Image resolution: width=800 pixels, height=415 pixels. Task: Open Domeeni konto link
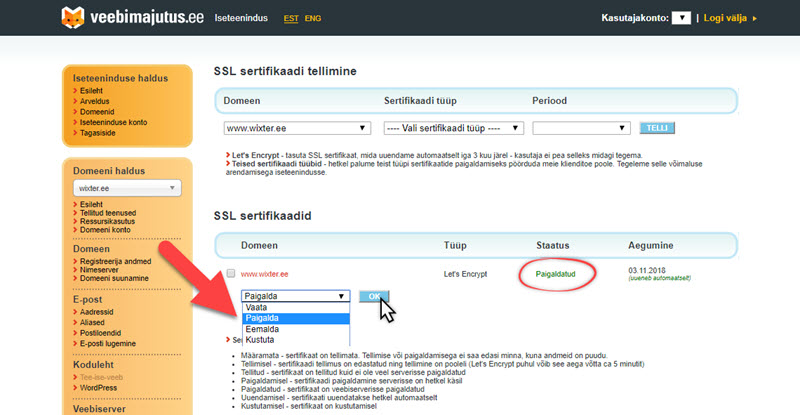click(105, 230)
